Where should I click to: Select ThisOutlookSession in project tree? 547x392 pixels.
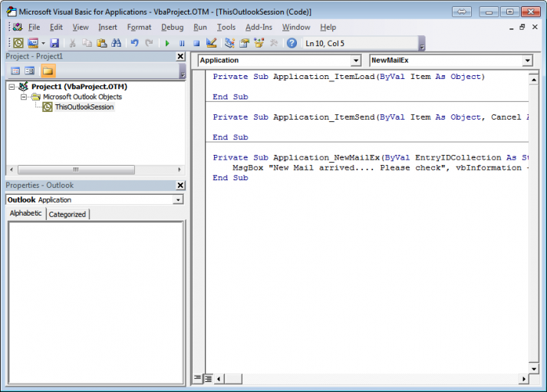coord(84,107)
